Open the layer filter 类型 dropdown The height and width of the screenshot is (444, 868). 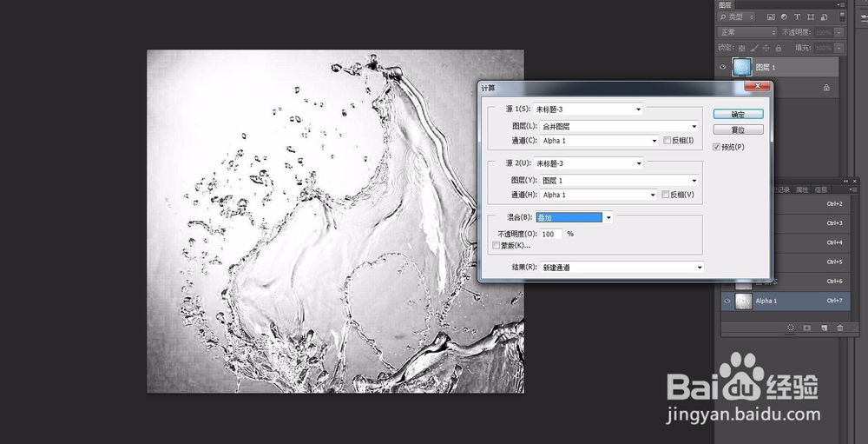(x=736, y=17)
